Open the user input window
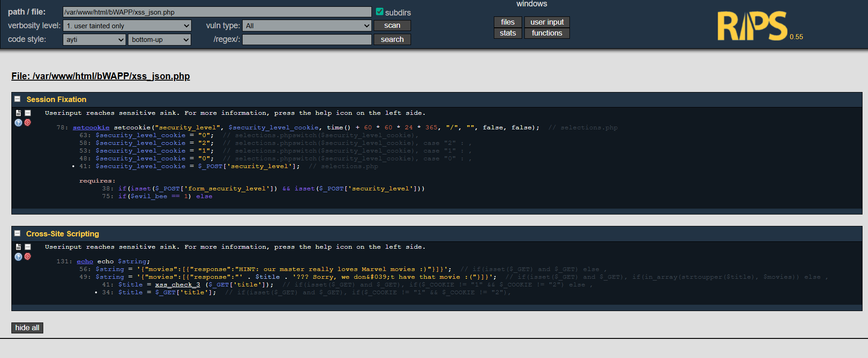This screenshot has width=868, height=358. (547, 22)
